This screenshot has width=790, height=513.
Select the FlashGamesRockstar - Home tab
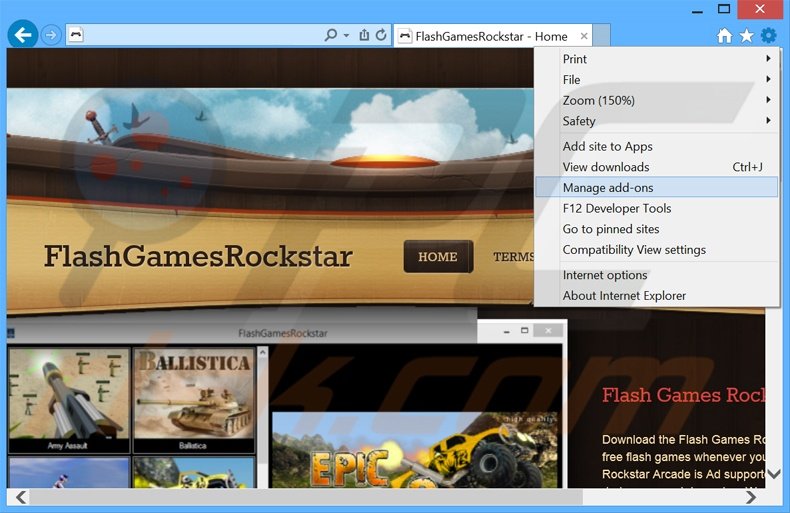(491, 36)
